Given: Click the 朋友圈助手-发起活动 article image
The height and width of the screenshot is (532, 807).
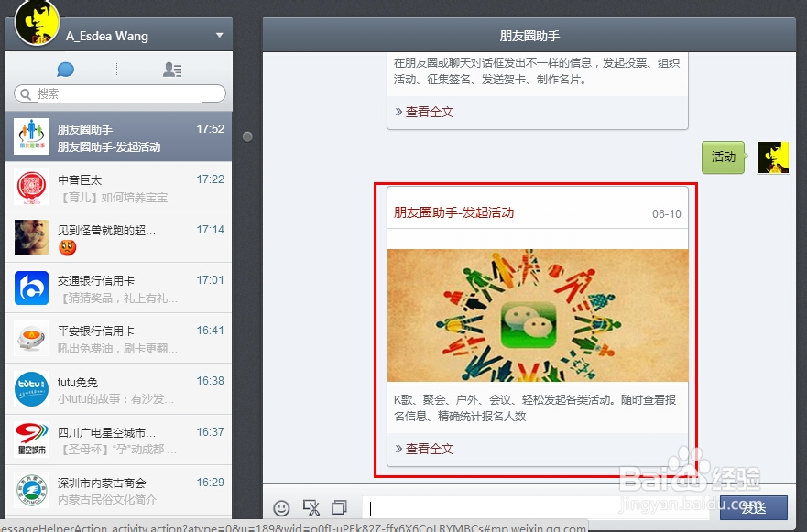Looking at the screenshot, I should point(538,316).
